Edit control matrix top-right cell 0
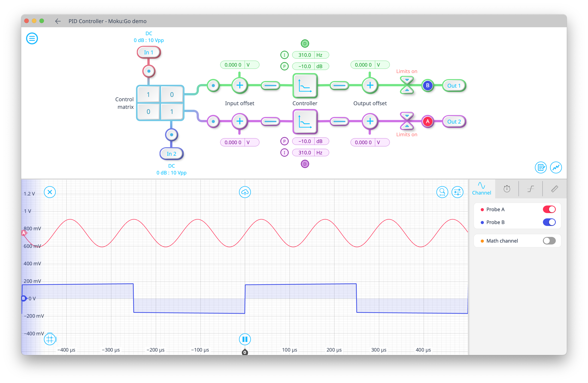This screenshot has height=383, width=588. coord(172,94)
